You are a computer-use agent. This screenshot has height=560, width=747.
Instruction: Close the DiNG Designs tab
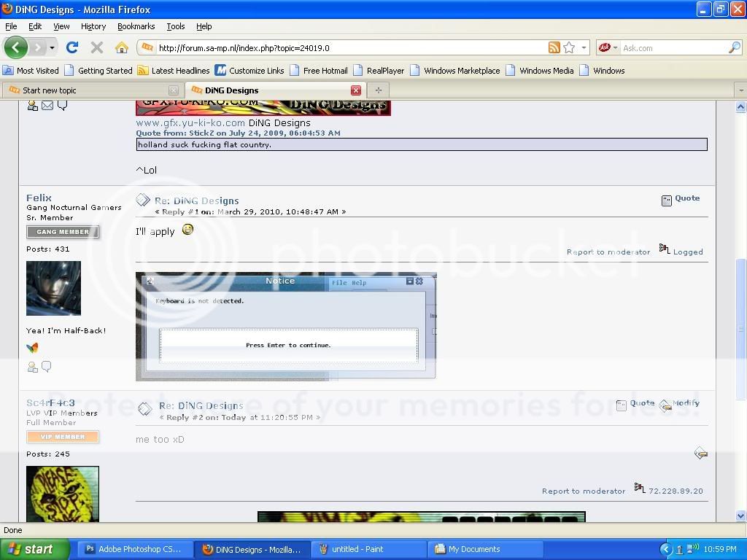pyautogui.click(x=356, y=90)
